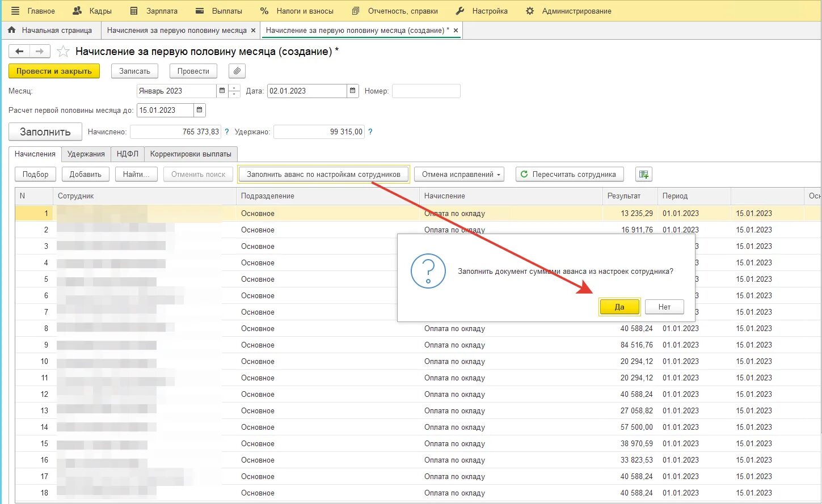Select the Начисления tab

[35, 154]
